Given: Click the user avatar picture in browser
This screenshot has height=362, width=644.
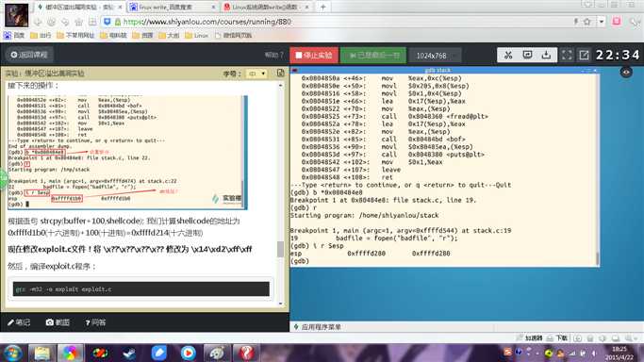Looking at the screenshot, I should coord(16,14).
